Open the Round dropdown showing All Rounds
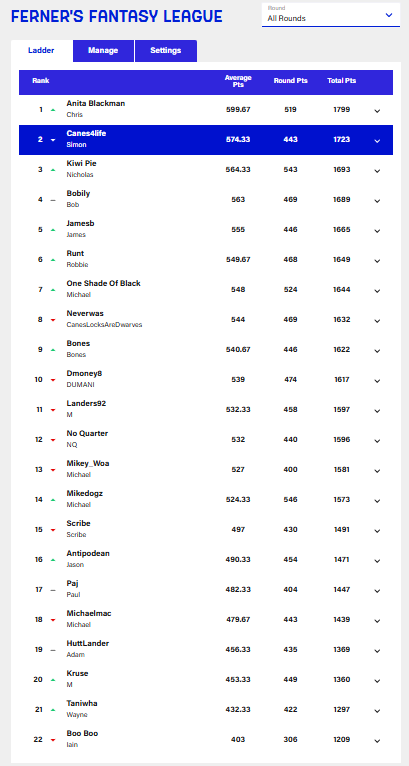 pyautogui.click(x=330, y=15)
